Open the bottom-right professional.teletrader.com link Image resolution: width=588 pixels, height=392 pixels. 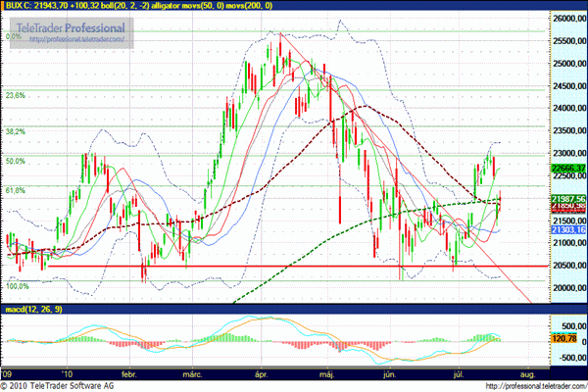click(528, 386)
